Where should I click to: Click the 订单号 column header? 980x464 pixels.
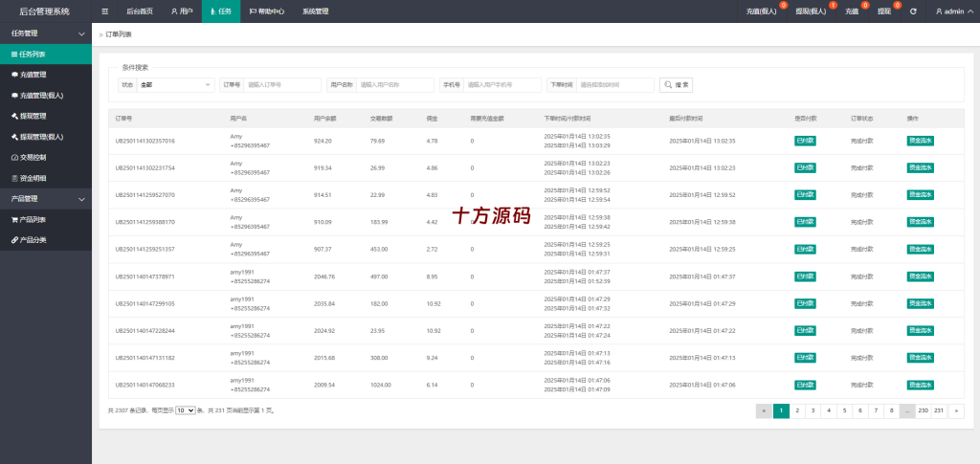(123, 118)
